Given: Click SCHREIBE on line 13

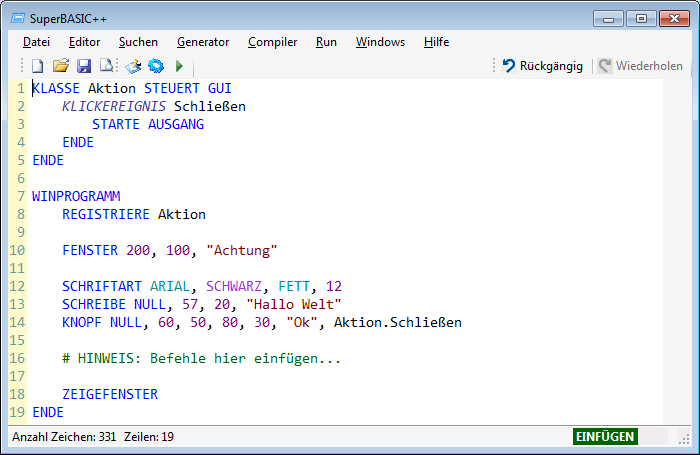Looking at the screenshot, I should (94, 305).
